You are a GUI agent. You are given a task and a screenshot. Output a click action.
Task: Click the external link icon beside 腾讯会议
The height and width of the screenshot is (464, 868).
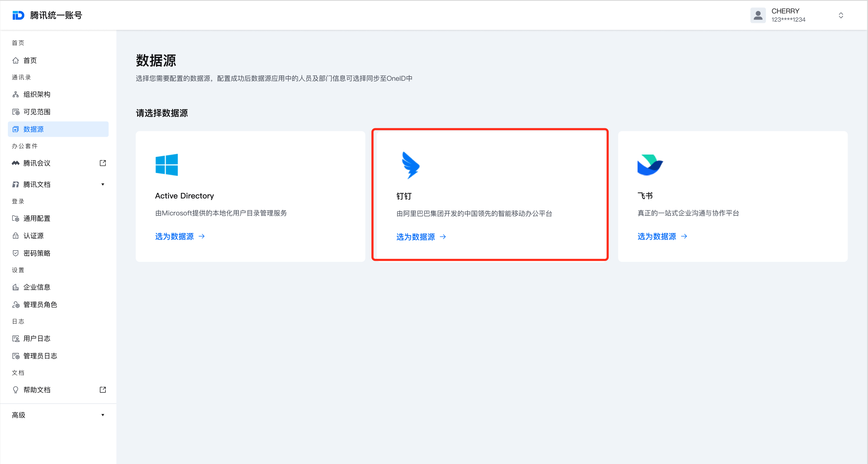click(x=103, y=163)
